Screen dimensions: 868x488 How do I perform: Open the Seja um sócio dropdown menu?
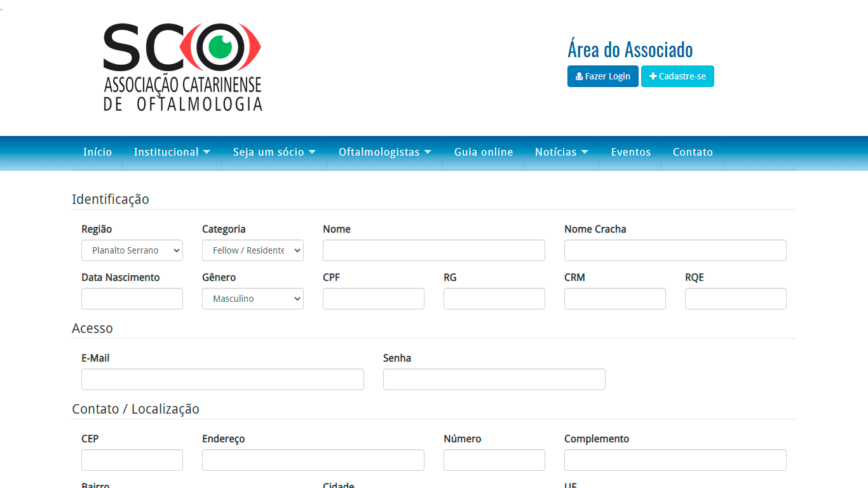[274, 152]
